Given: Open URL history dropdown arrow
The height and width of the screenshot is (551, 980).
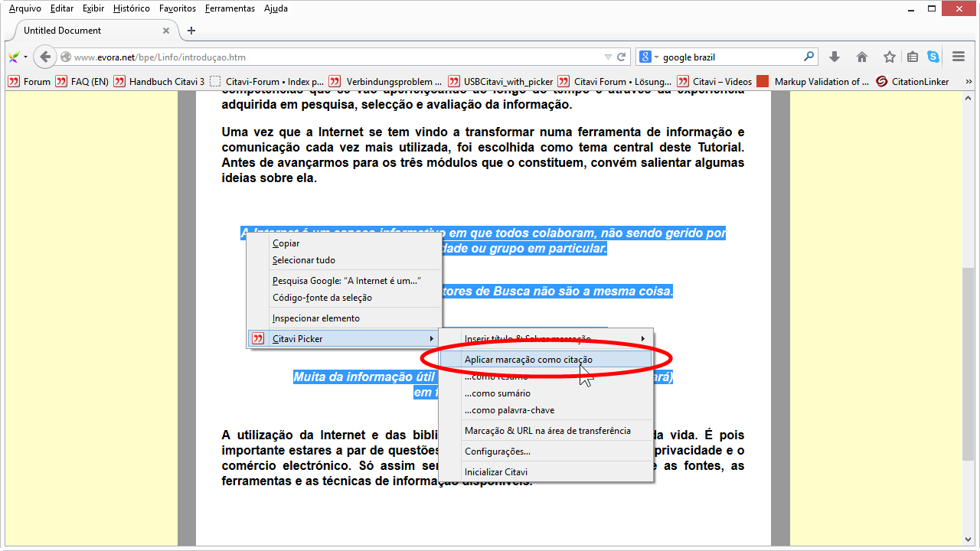Looking at the screenshot, I should (608, 57).
